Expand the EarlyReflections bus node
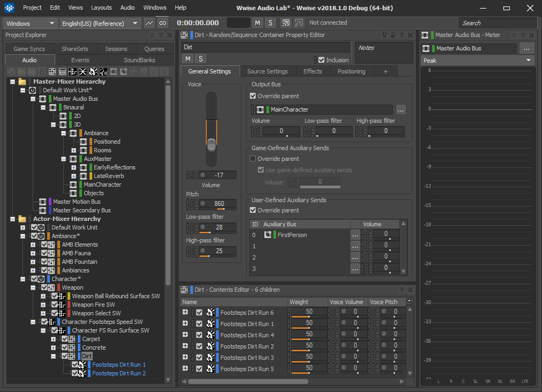The image size is (542, 392). click(73, 167)
